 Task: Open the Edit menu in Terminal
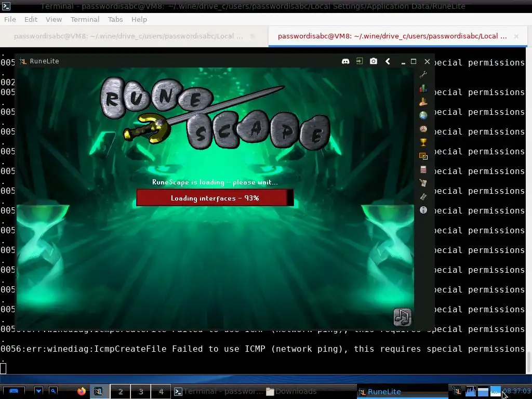[31, 19]
